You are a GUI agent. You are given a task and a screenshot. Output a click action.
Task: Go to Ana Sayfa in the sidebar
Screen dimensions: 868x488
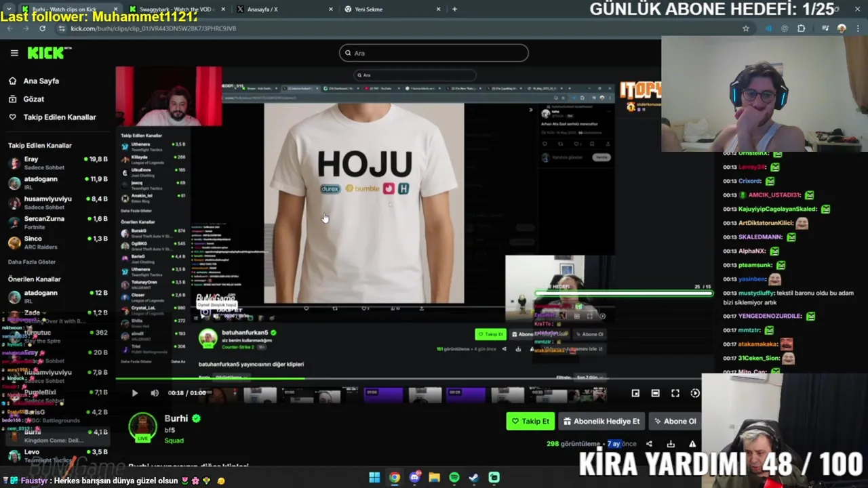pos(34,81)
